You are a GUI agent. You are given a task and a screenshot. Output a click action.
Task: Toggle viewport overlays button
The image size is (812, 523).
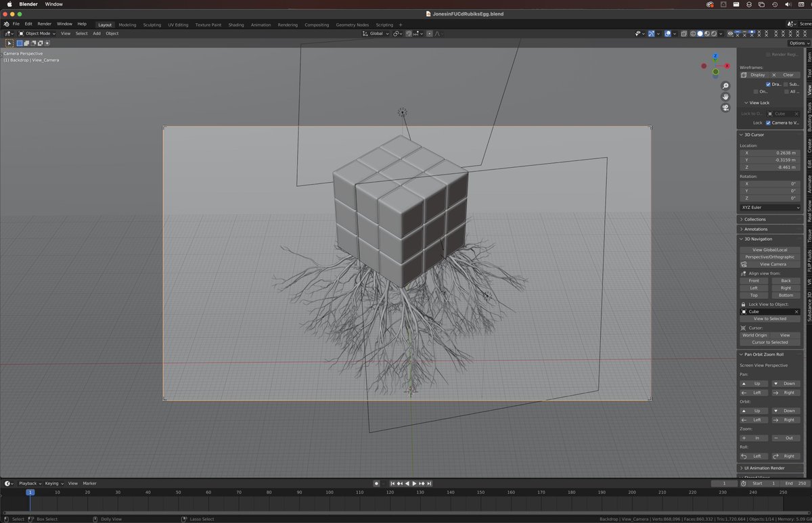(x=667, y=33)
